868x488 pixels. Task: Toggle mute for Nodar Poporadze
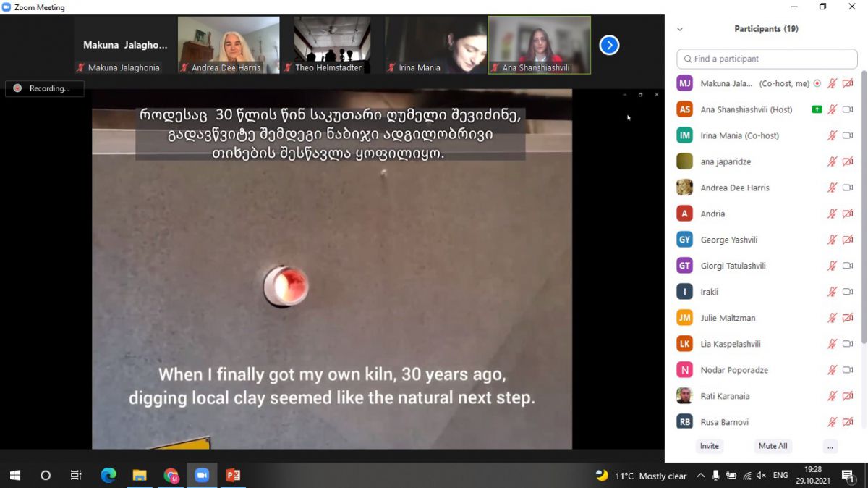833,370
